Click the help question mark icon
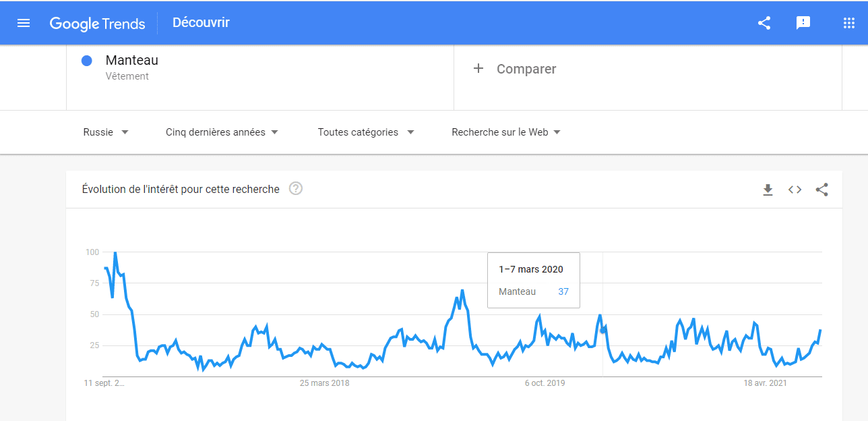This screenshot has height=421, width=868. pos(296,189)
